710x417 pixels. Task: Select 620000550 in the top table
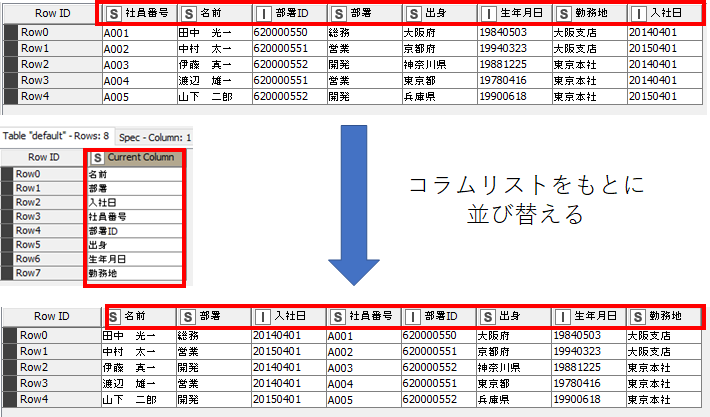click(x=290, y=33)
